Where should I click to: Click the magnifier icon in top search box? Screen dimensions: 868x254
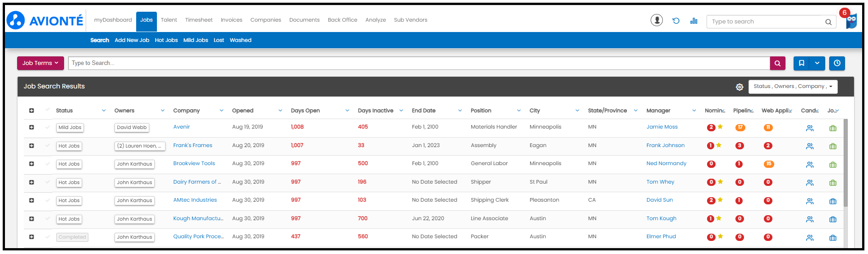pos(828,22)
